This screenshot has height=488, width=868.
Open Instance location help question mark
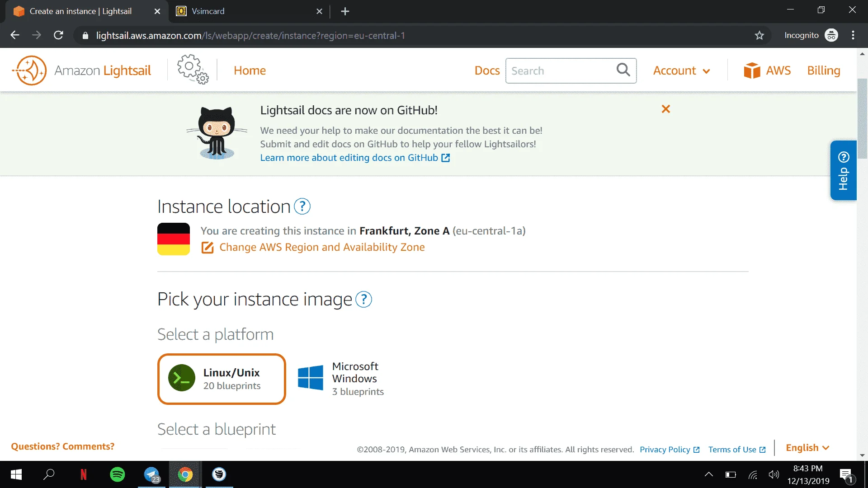pyautogui.click(x=302, y=206)
